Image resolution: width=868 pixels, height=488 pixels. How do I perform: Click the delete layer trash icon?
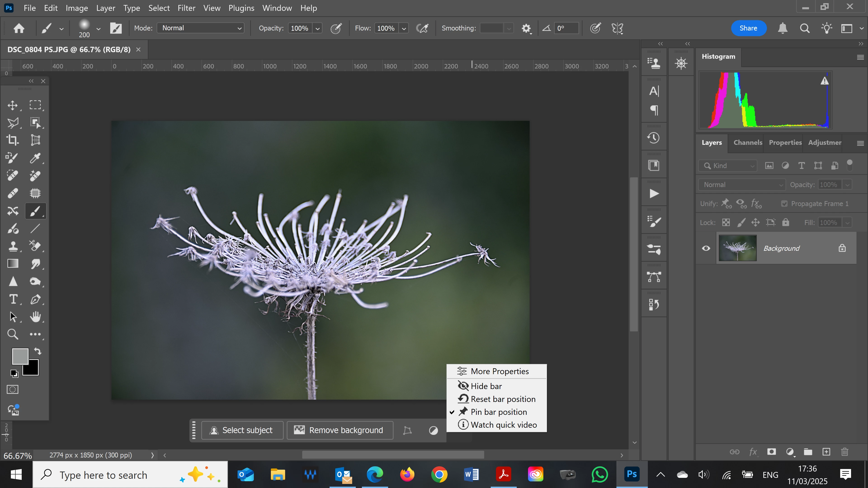pos(844,452)
